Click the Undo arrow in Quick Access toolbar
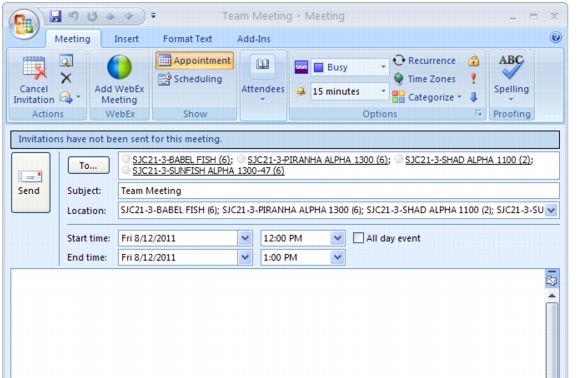The width and height of the screenshot is (579, 378). pos(73,16)
